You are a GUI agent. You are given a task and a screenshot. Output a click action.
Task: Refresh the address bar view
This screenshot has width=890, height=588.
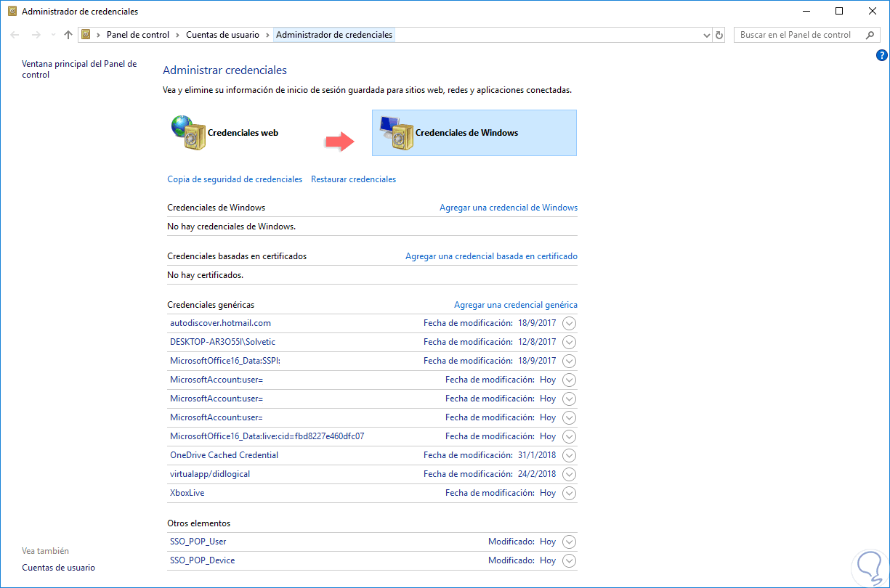(719, 35)
